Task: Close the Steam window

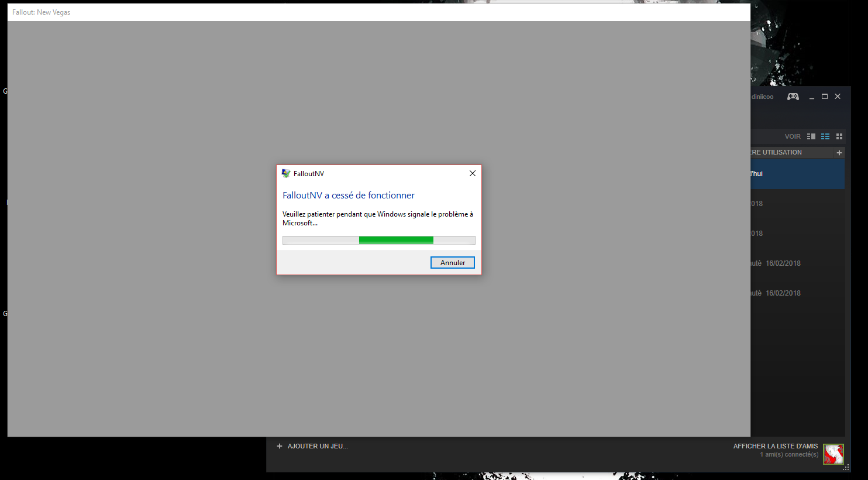Action: tap(838, 97)
